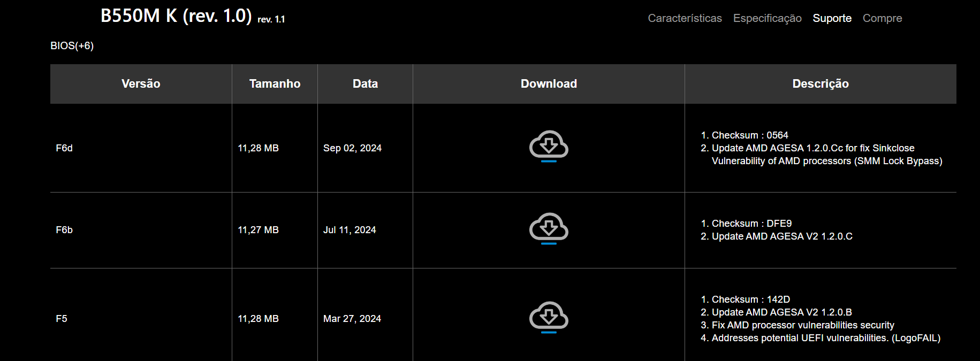Click the text Checksum : 0564
Viewport: 980px width, 361px height.
(750, 135)
